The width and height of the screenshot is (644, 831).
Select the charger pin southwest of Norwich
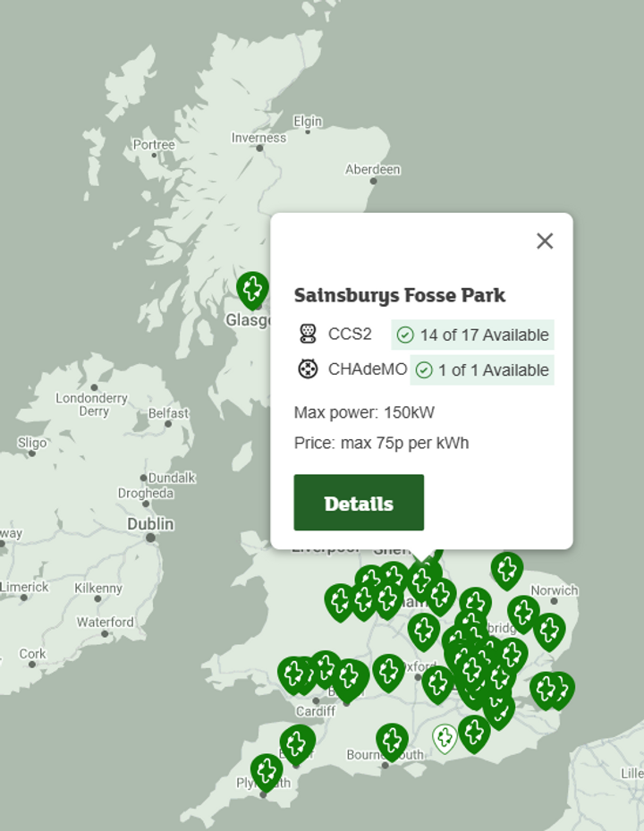523,614
